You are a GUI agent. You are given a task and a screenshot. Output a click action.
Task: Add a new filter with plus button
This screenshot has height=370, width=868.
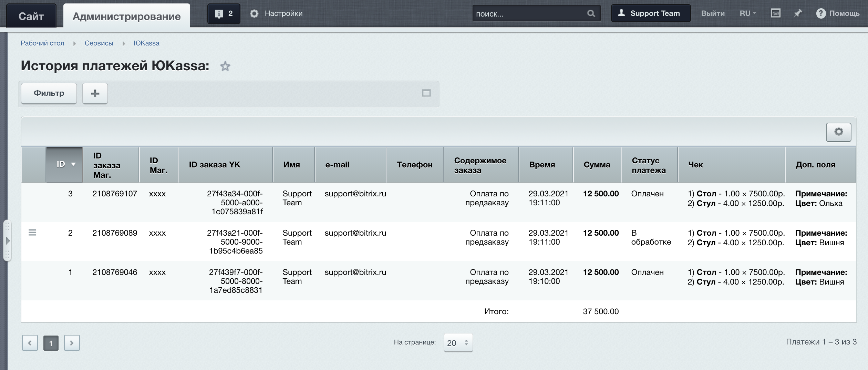pos(95,93)
